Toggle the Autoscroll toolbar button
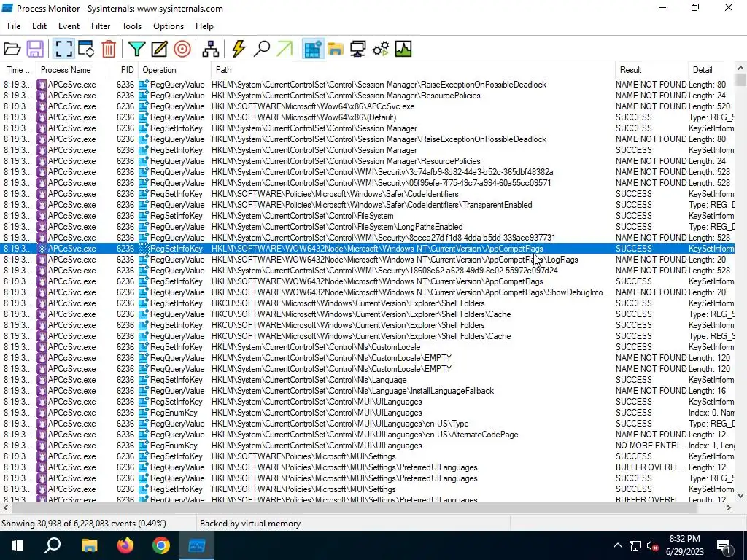Viewport: 747px width, 560px height. (x=86, y=49)
